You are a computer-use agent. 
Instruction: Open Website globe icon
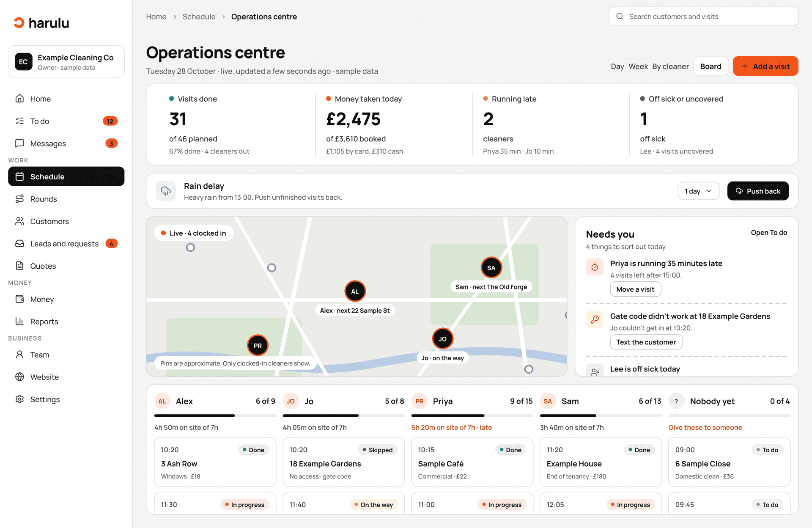tap(19, 377)
